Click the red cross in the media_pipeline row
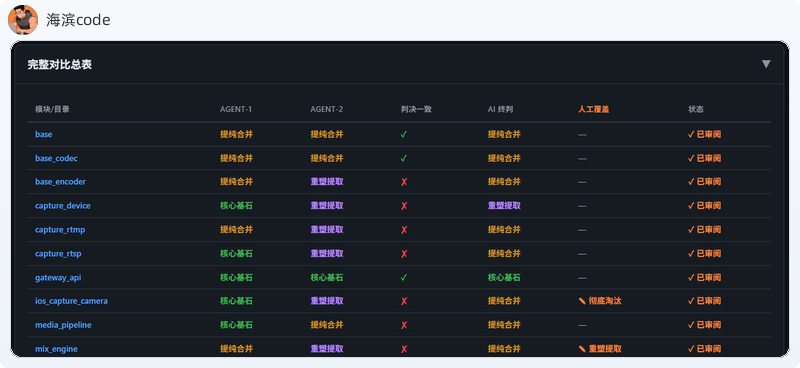This screenshot has width=800, height=368. (x=404, y=325)
